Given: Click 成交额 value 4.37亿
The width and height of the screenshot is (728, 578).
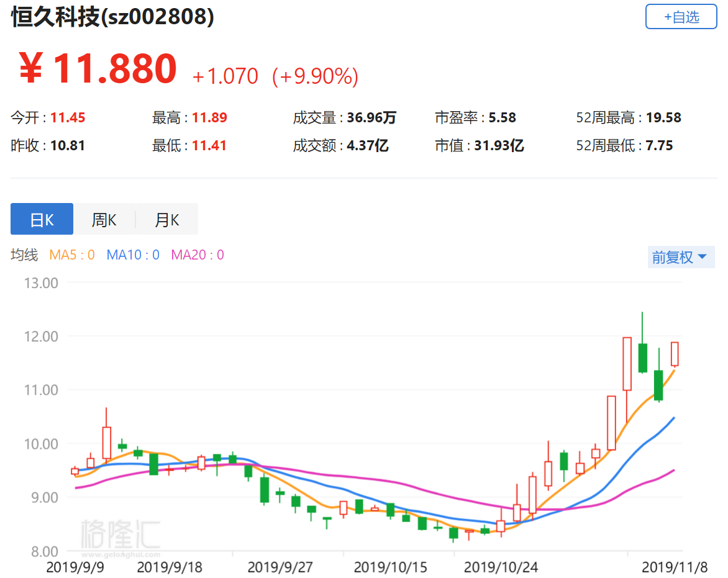Looking at the screenshot, I should 367,145.
